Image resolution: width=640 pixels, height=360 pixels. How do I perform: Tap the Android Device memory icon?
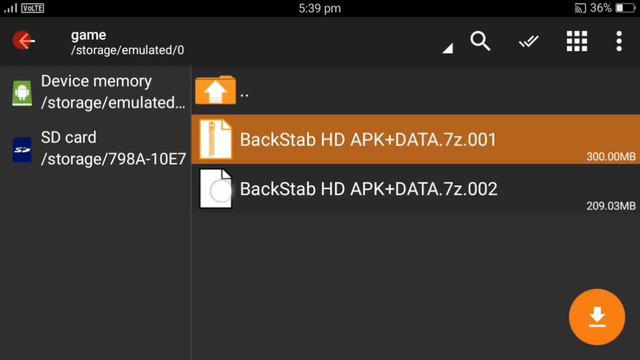click(22, 93)
